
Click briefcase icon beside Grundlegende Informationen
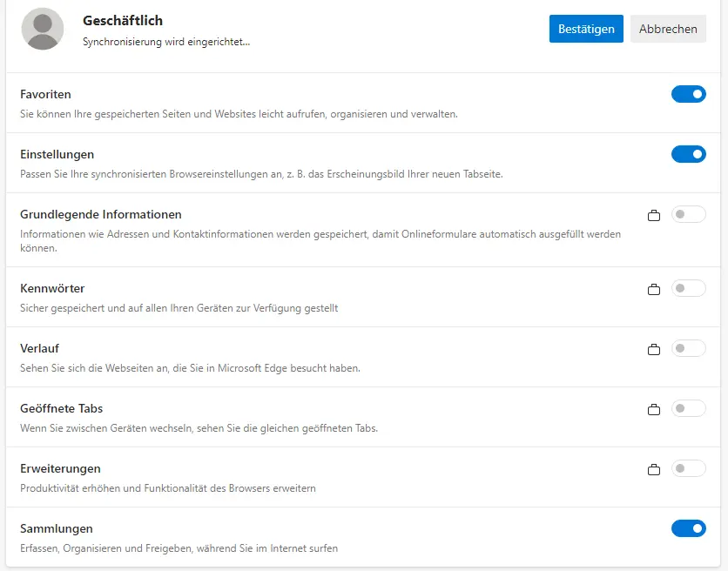(654, 215)
